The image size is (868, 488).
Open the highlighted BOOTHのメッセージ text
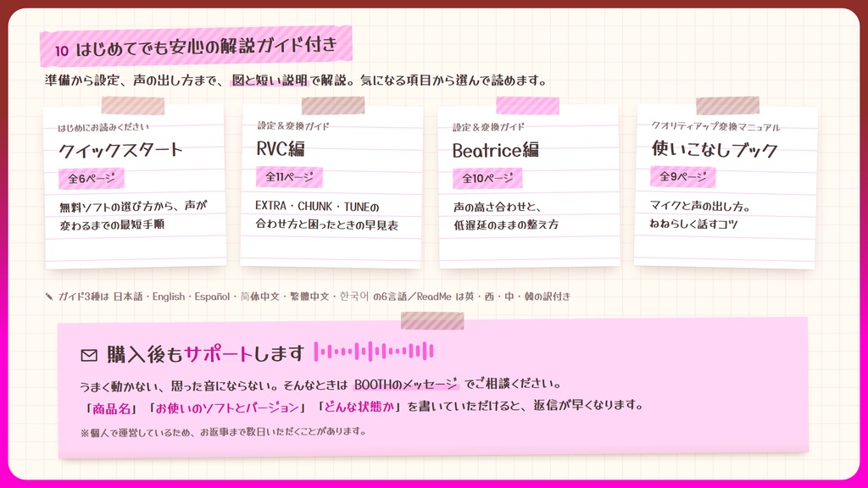click(x=406, y=384)
